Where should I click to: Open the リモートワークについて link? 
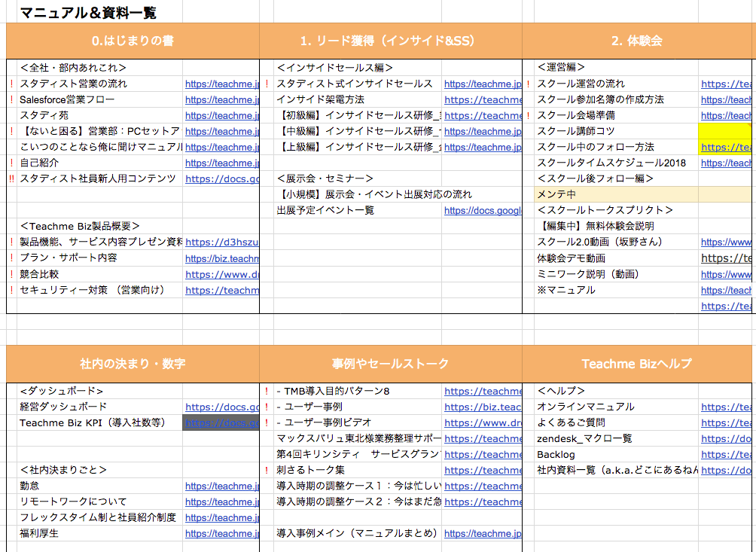coord(222,502)
